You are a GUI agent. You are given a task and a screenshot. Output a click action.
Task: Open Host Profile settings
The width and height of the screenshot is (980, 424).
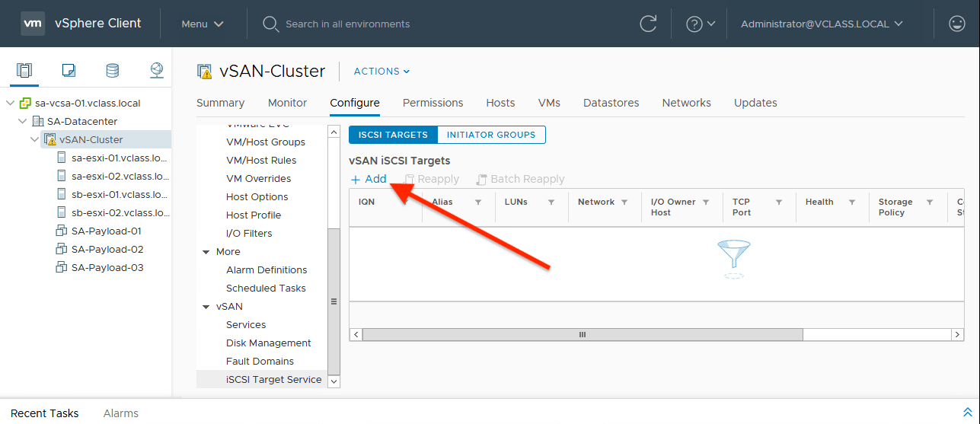(254, 215)
